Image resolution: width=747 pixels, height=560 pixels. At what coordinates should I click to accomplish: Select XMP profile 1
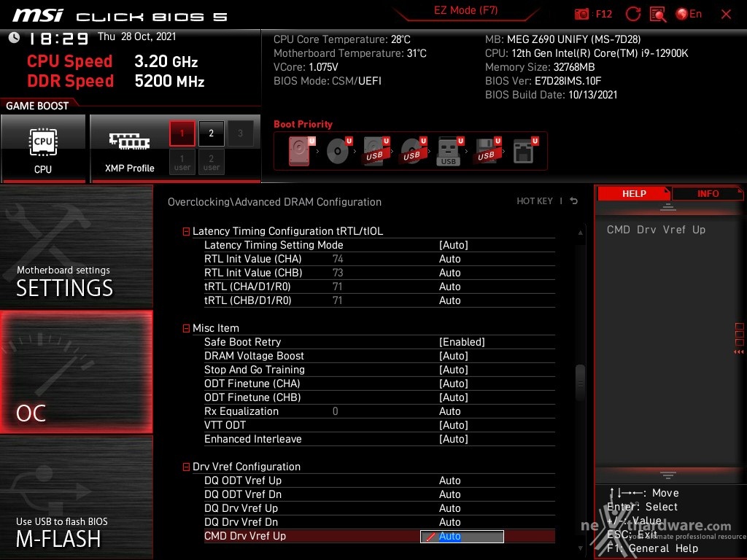(182, 133)
